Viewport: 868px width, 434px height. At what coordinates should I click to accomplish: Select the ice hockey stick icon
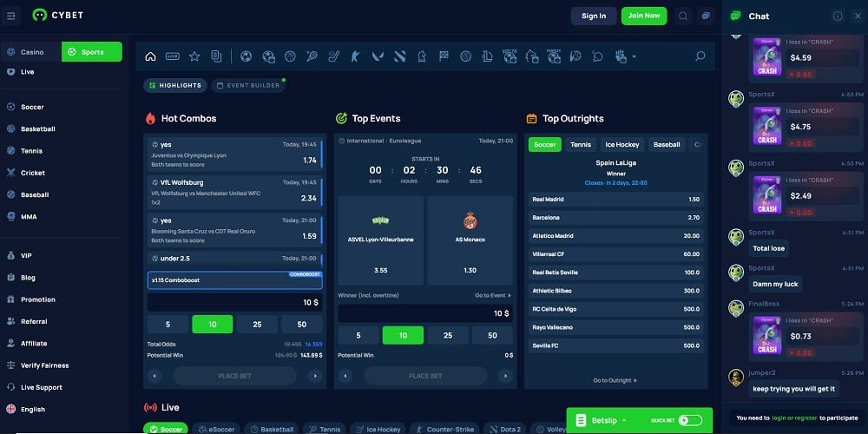pyautogui.click(x=333, y=56)
